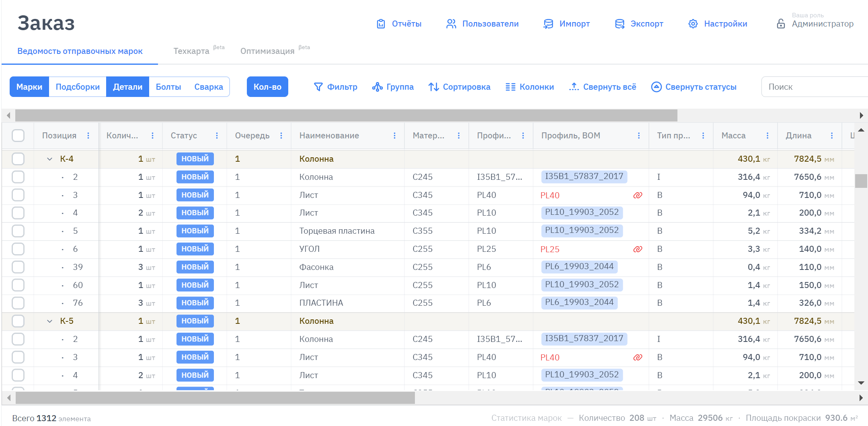Screen dimensions: 868x426
Task: Click the Администратор lock icon
Action: 781,24
